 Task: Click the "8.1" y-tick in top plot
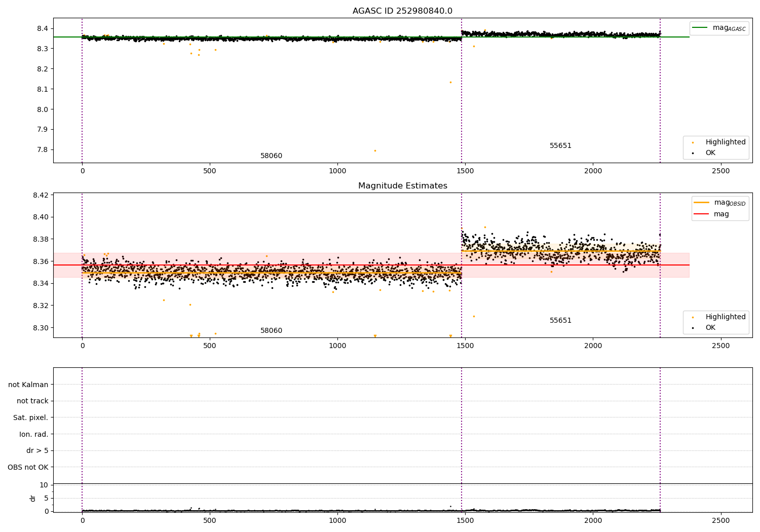tap(43, 89)
